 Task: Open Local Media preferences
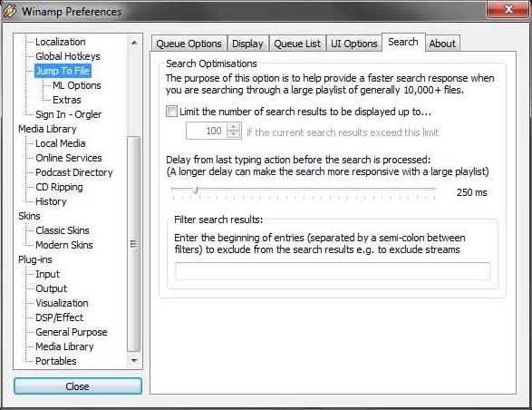(x=61, y=143)
